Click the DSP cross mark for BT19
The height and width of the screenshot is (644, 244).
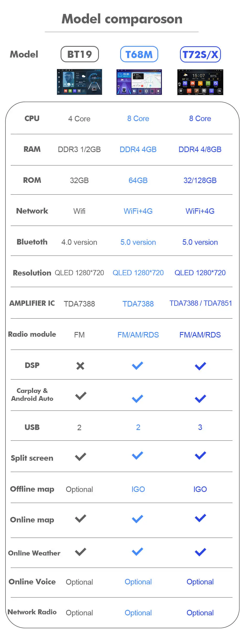(x=80, y=366)
